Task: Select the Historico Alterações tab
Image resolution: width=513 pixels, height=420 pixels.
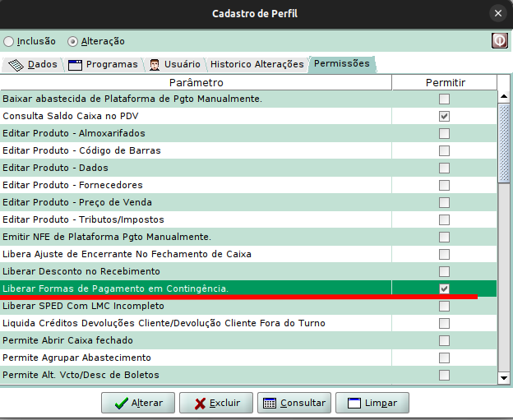Action: click(256, 64)
